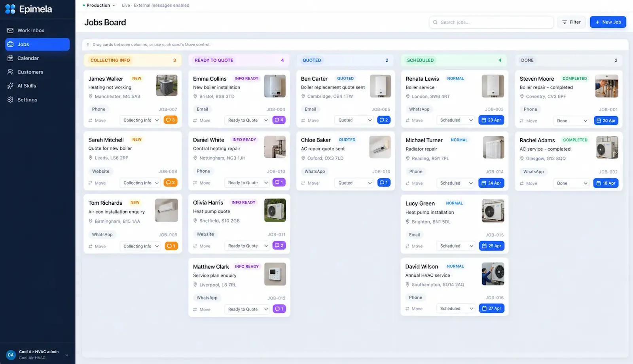This screenshot has width=633, height=364.
Task: Click the Move control on Chloe Baker card
Action: pos(310,183)
